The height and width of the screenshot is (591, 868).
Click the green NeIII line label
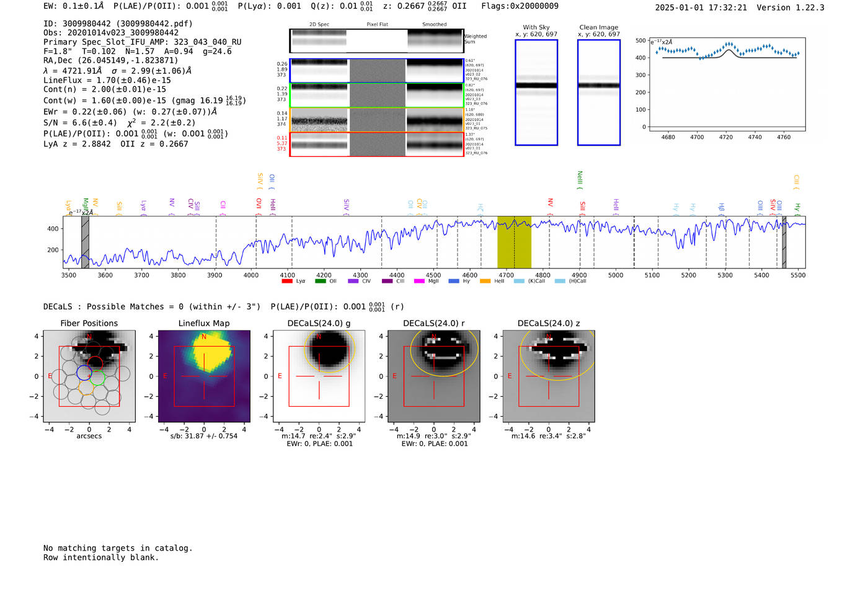coord(580,180)
